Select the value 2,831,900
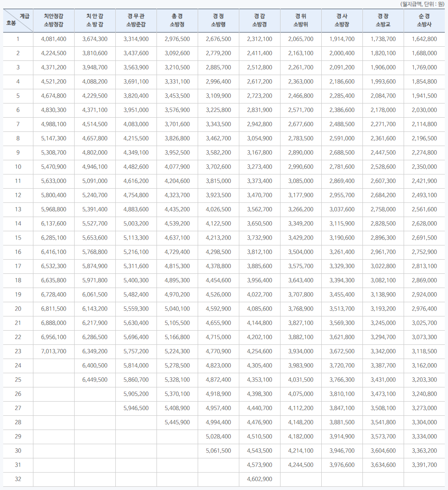The height and width of the screenshot is (490, 448). pos(260,110)
